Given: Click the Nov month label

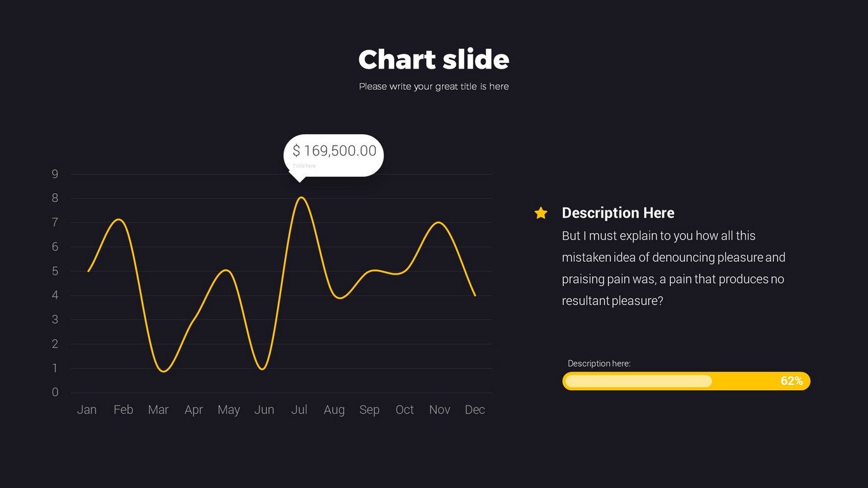Looking at the screenshot, I should pyautogui.click(x=439, y=410).
